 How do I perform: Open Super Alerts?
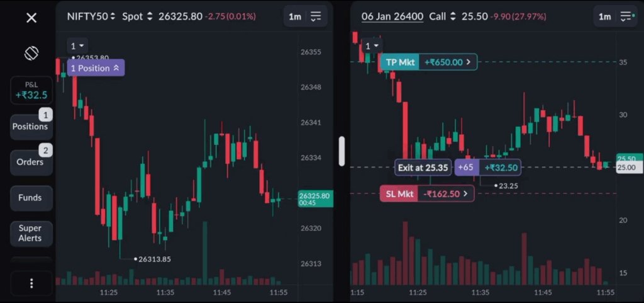click(x=31, y=233)
